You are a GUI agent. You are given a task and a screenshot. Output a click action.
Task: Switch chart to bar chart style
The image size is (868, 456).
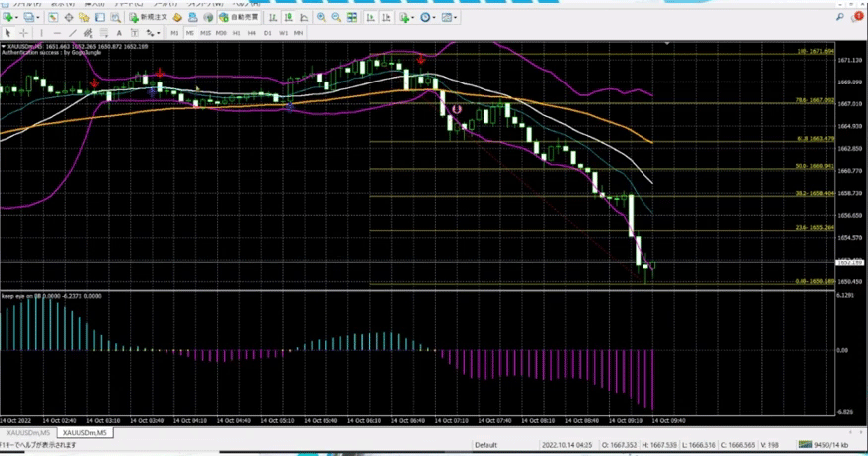coord(273,18)
